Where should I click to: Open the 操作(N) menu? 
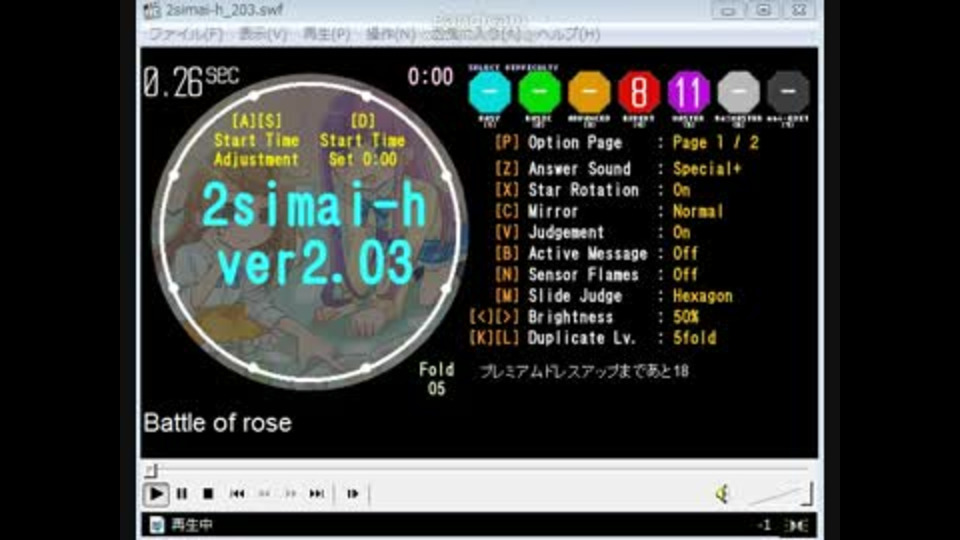tap(391, 34)
